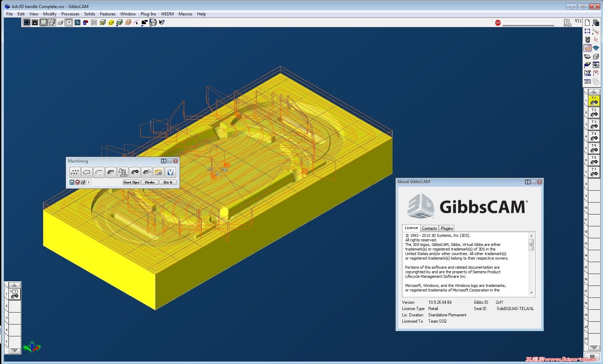Open the Surface modeling blue grid icon

596,48
